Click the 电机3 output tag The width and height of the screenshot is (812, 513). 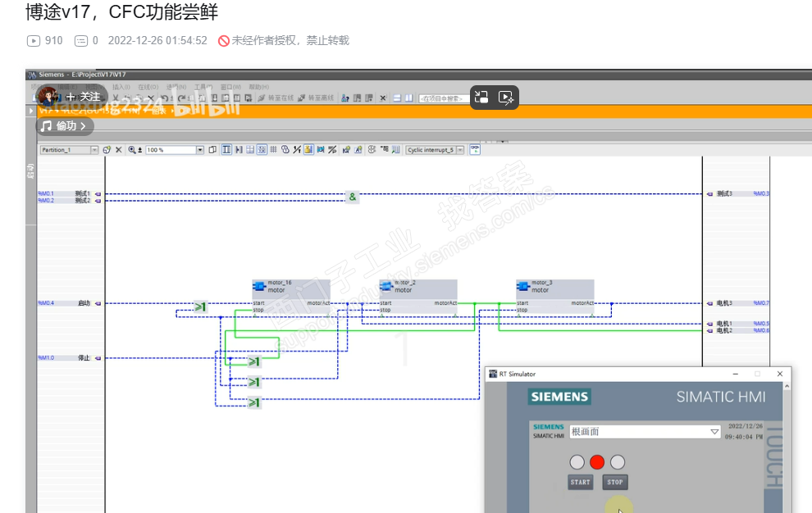[724, 303]
